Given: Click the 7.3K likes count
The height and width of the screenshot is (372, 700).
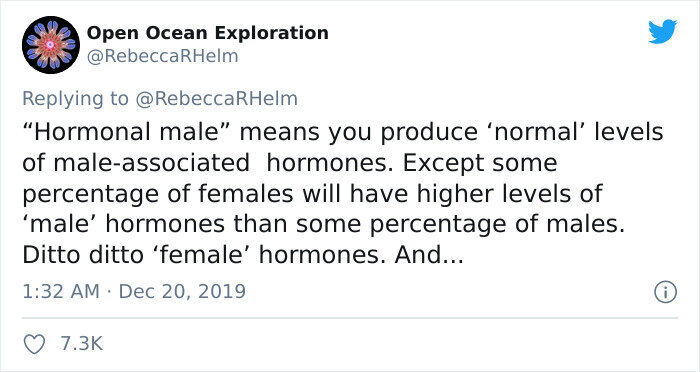Looking at the screenshot, I should tap(82, 344).
